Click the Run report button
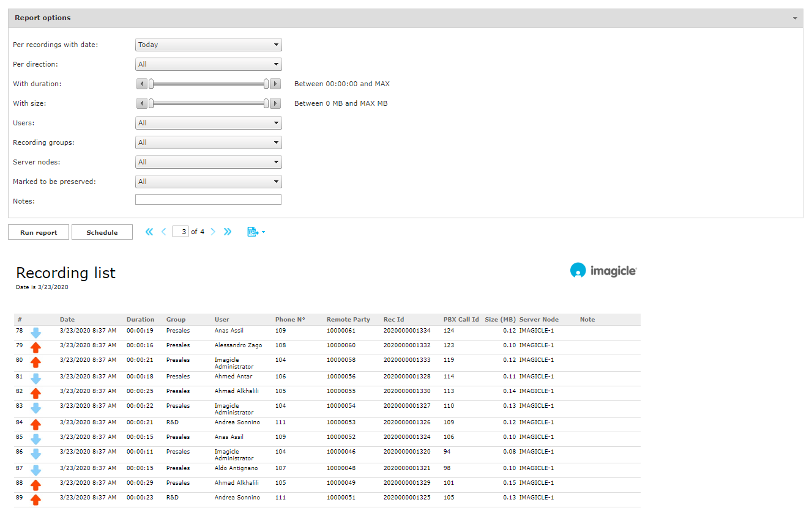 click(x=38, y=232)
